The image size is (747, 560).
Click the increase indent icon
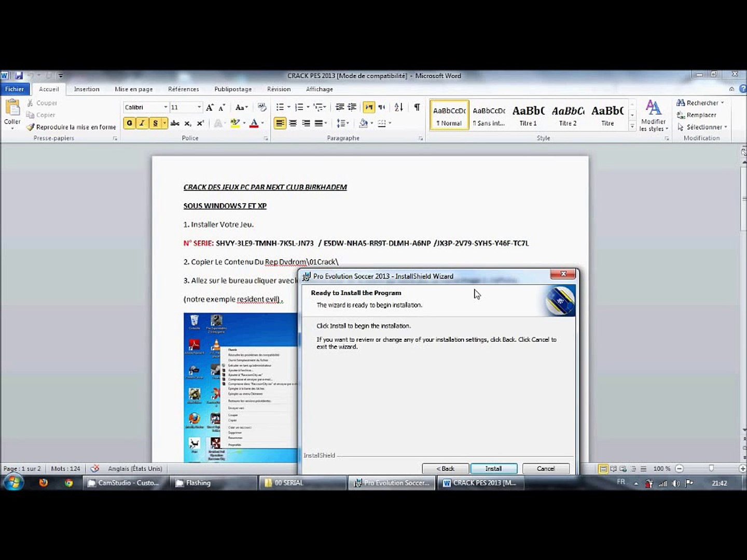coord(352,107)
